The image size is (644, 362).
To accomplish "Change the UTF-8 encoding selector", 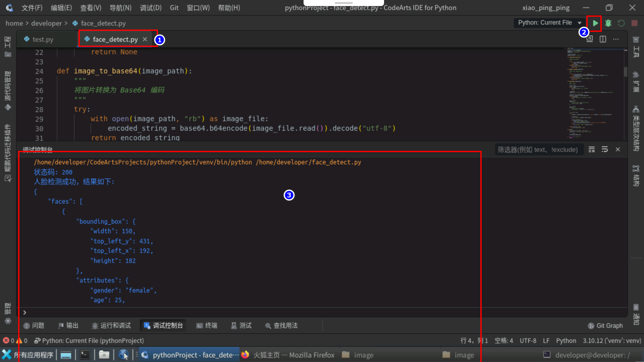I will [528, 341].
